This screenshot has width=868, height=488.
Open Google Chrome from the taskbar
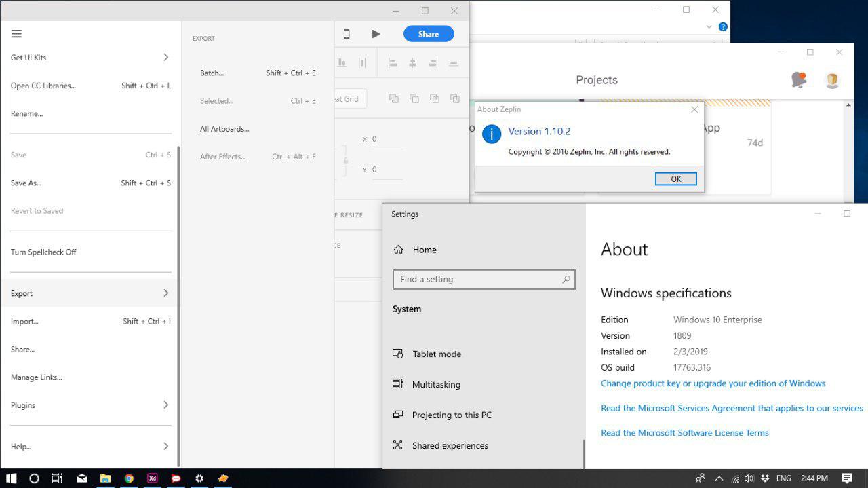129,478
